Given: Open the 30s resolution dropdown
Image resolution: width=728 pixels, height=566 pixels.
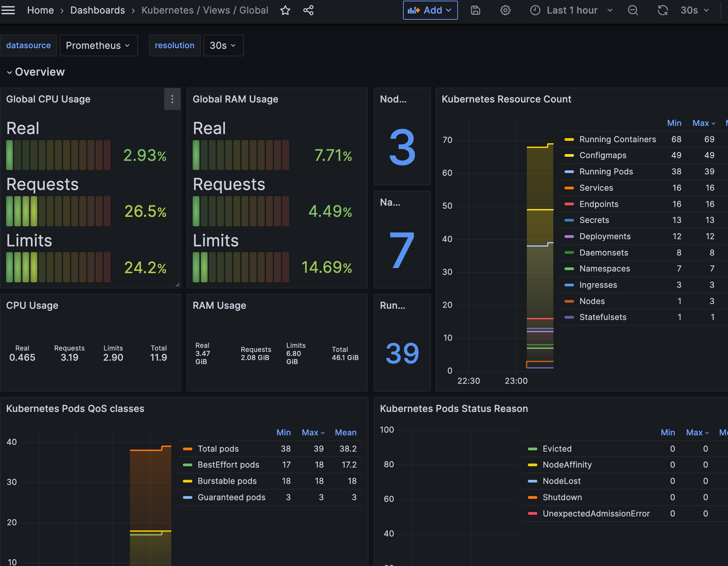Looking at the screenshot, I should click(223, 45).
